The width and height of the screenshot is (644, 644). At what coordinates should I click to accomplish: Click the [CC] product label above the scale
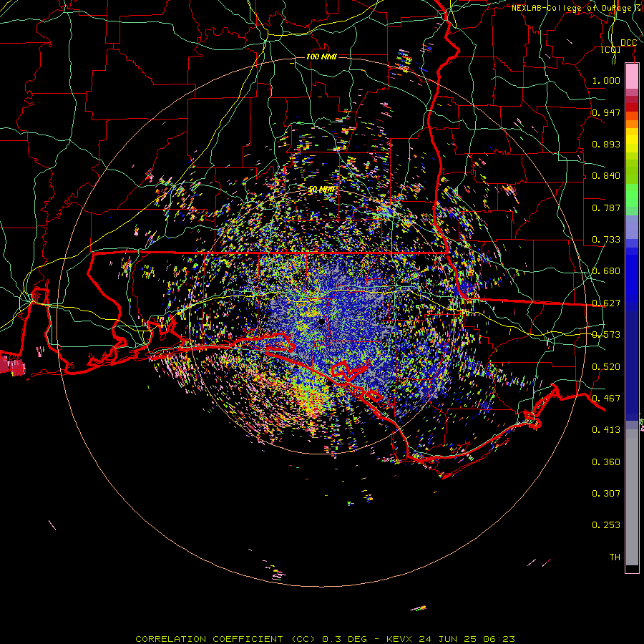pyautogui.click(x=611, y=49)
